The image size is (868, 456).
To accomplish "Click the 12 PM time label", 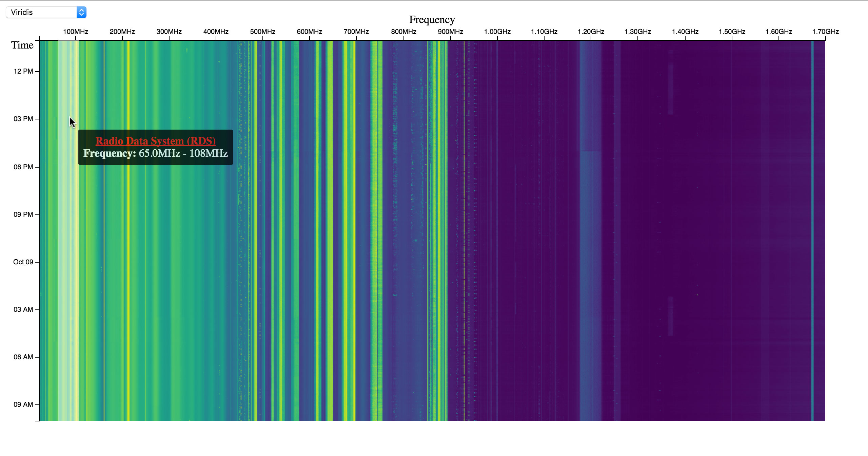I will point(23,71).
